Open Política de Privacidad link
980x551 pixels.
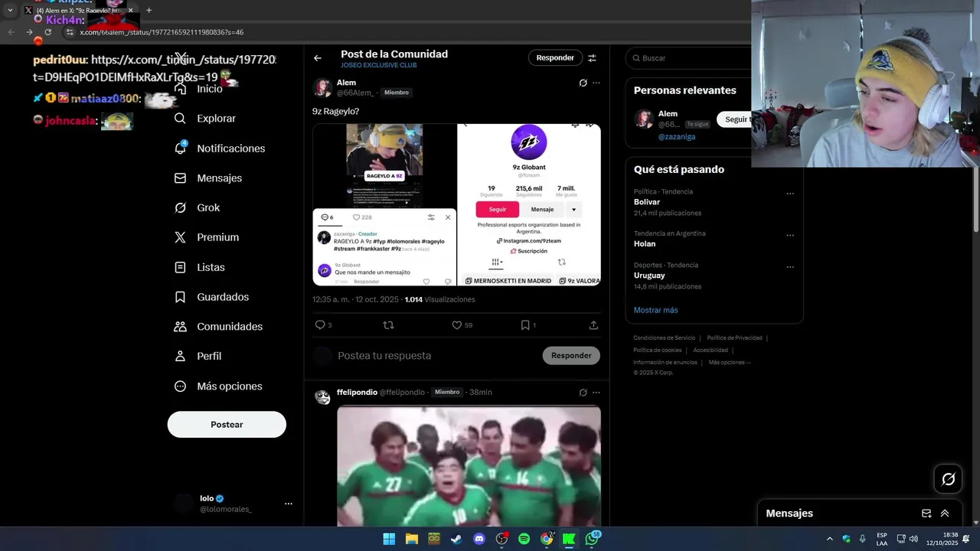[x=734, y=337]
